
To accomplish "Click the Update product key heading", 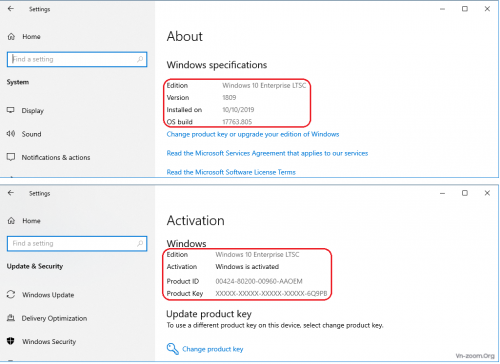I will click(209, 314).
